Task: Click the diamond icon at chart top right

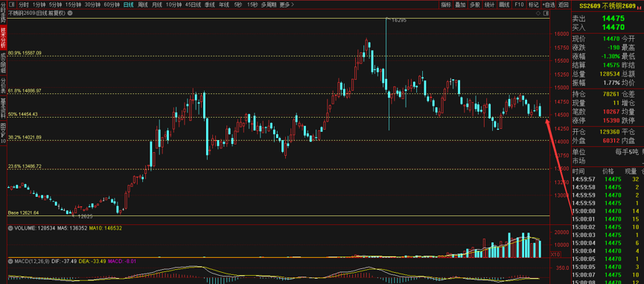Action: click(x=538, y=13)
